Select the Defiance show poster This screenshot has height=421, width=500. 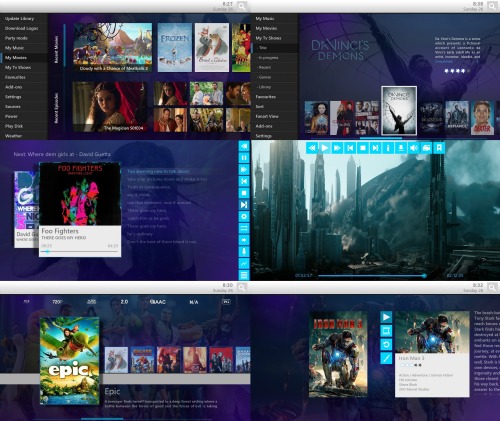[x=457, y=118]
